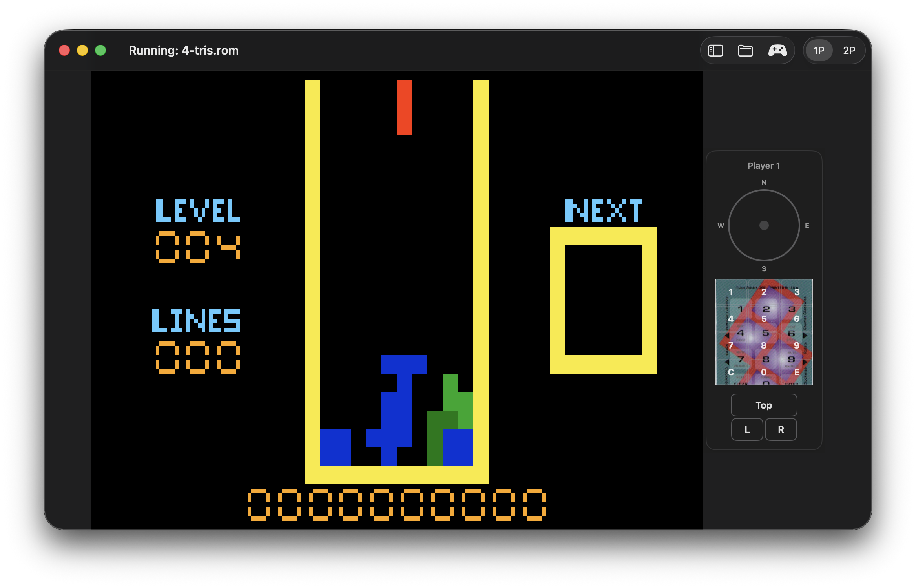Viewport: 916px width, 588px height.
Task: Close the emulator window
Action: pyautogui.click(x=64, y=51)
